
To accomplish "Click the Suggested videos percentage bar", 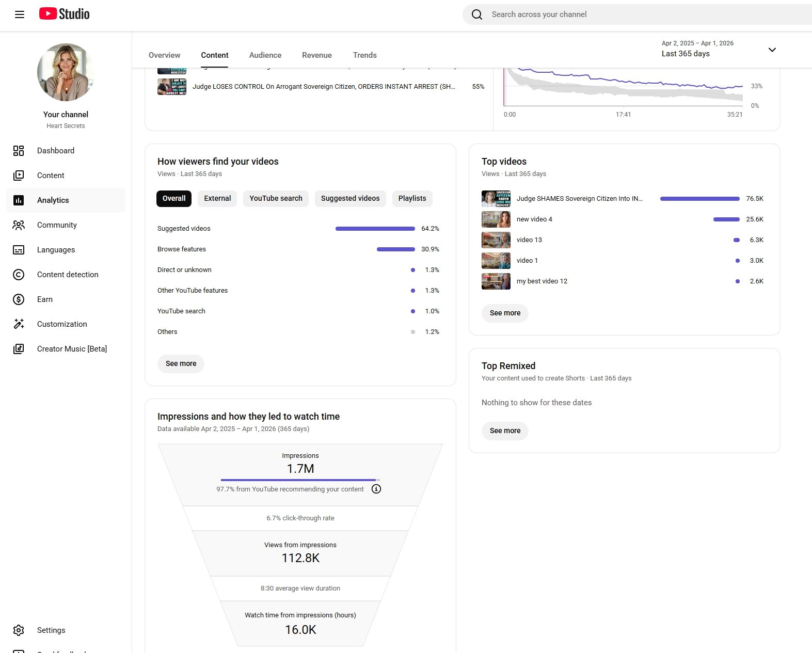I will tap(375, 229).
